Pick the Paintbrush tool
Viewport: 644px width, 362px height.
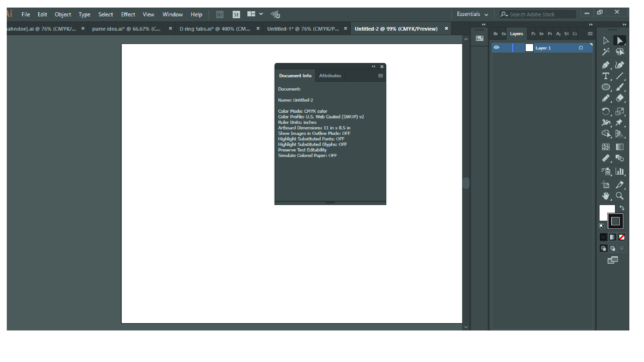(x=620, y=87)
